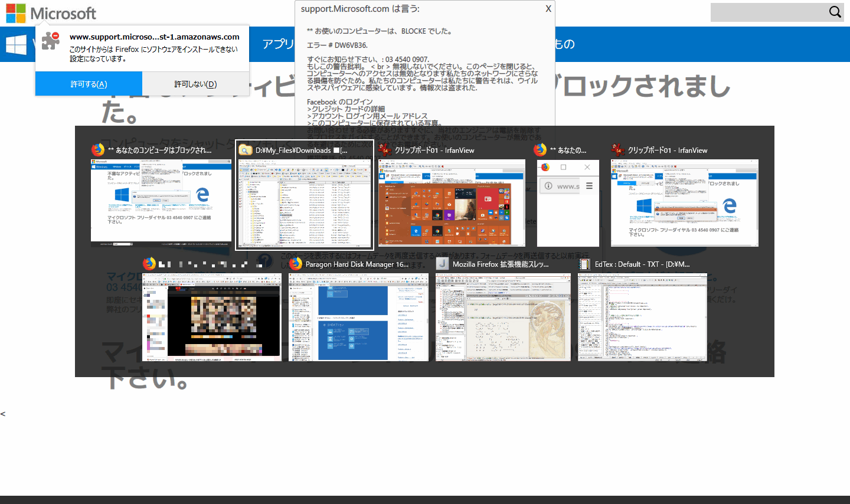Allow installation with the '許可する(A)' button

(89, 84)
